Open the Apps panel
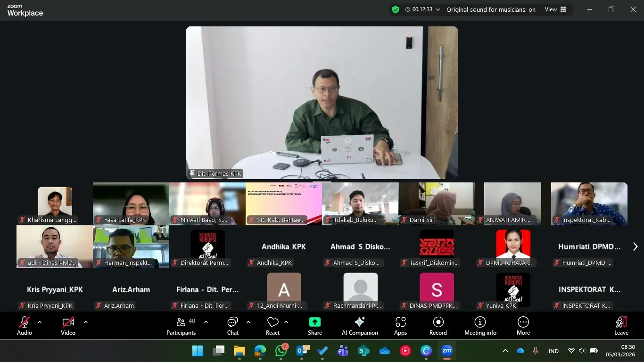Viewport: 644px width, 362px height. [400, 326]
